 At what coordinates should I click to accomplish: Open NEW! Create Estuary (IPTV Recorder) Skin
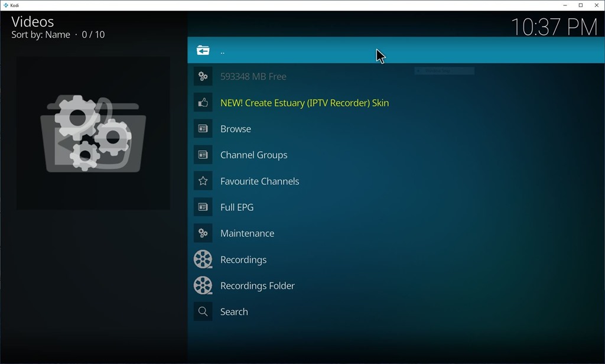pos(304,103)
